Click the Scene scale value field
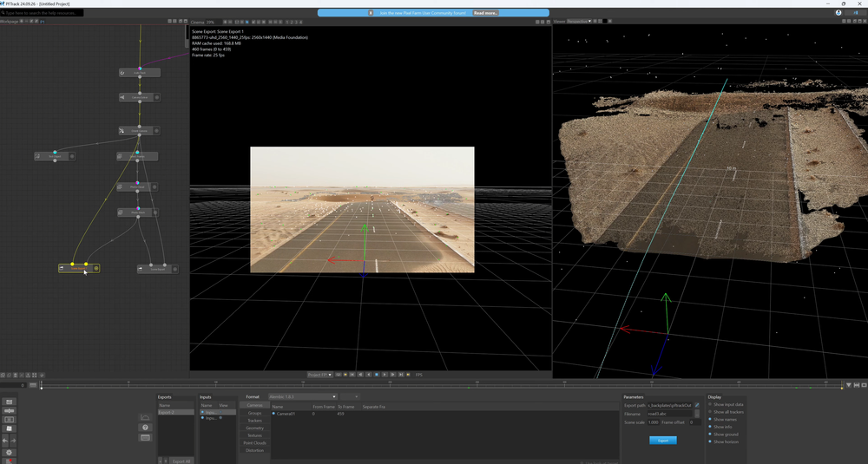 653,422
